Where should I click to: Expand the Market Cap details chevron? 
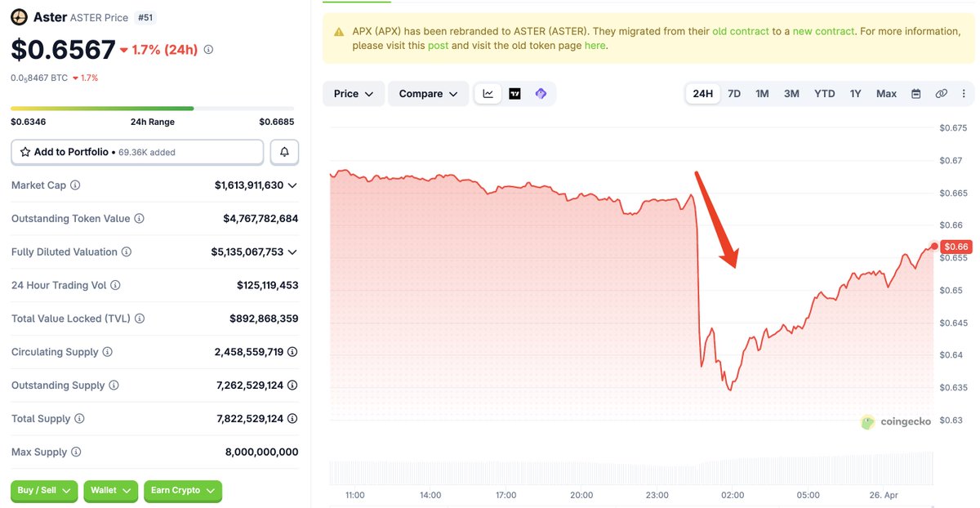292,185
